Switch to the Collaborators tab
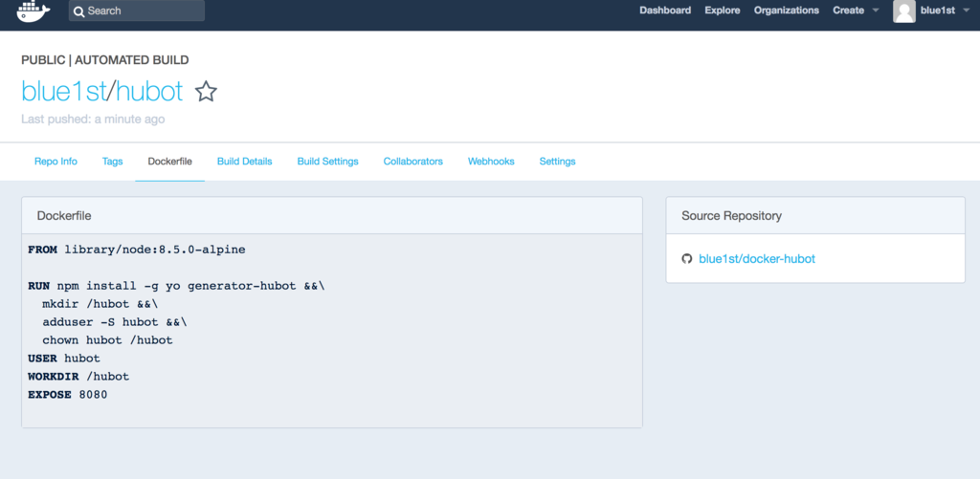 (413, 162)
